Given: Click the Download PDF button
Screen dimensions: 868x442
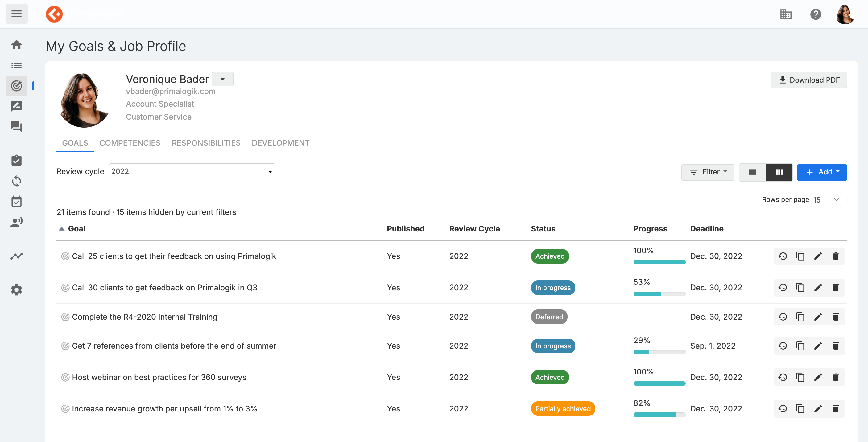Looking at the screenshot, I should click(x=809, y=80).
